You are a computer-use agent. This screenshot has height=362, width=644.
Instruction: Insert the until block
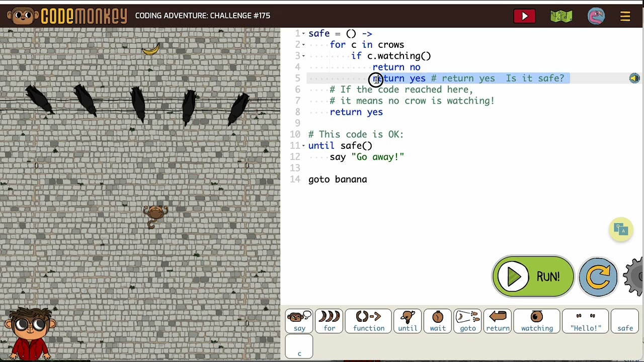(408, 321)
